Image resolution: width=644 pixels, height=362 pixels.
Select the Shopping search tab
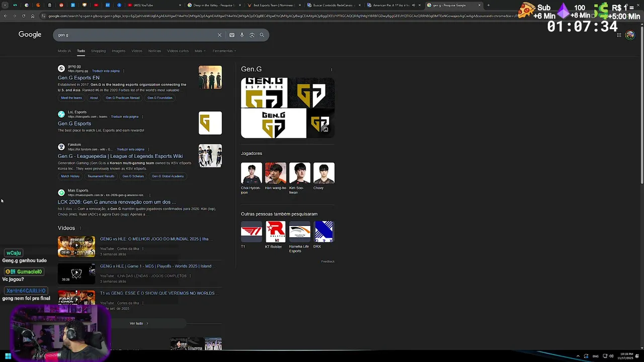click(x=98, y=51)
